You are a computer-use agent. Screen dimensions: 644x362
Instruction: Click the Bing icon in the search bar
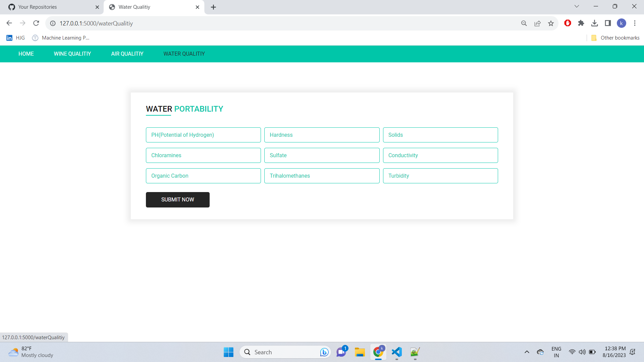(x=324, y=352)
